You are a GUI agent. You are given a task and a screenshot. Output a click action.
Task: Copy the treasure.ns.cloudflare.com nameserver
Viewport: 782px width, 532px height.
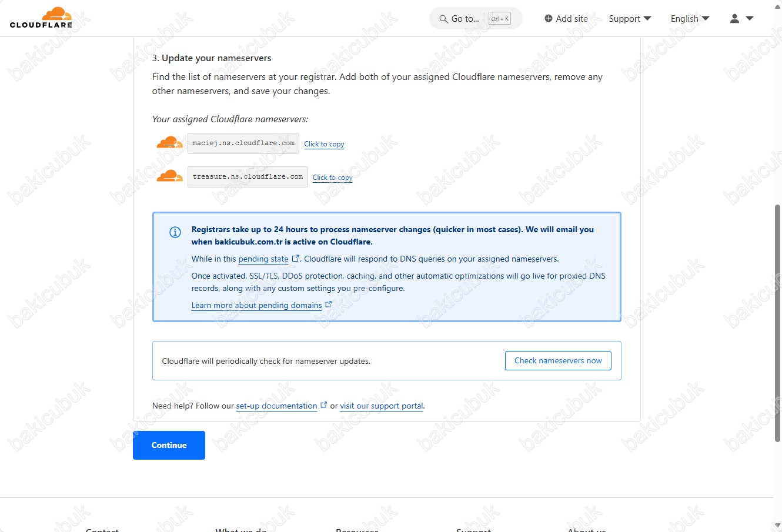click(x=332, y=178)
